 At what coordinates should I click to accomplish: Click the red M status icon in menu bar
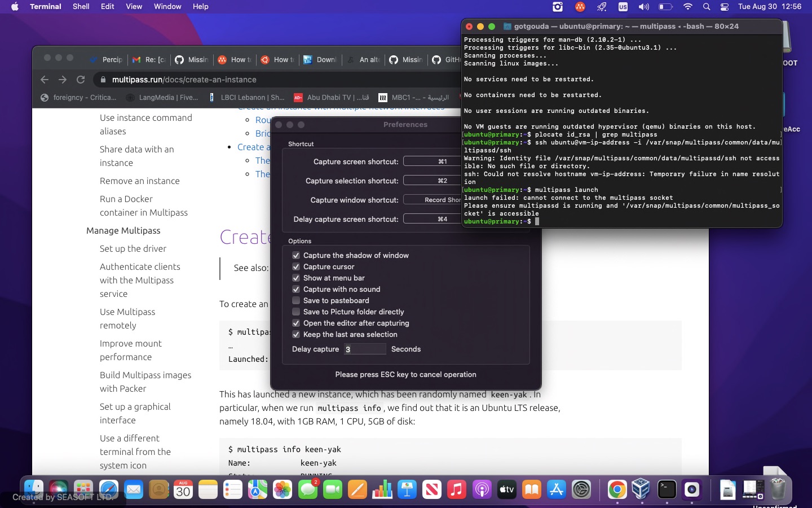click(x=580, y=7)
